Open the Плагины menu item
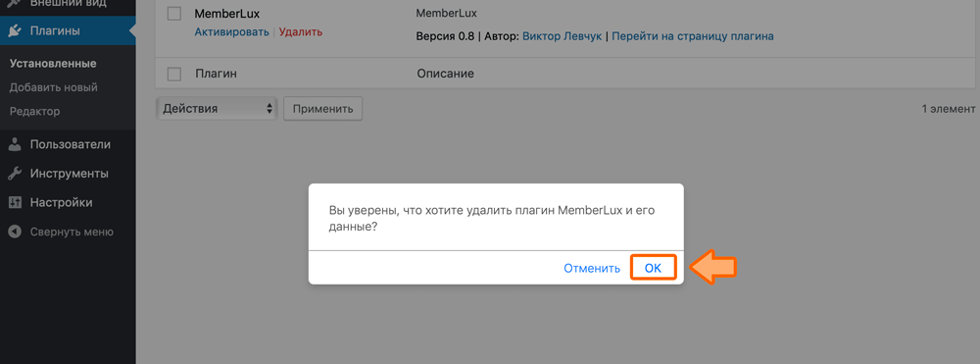Screen dimensions: 980x364 tap(68, 30)
